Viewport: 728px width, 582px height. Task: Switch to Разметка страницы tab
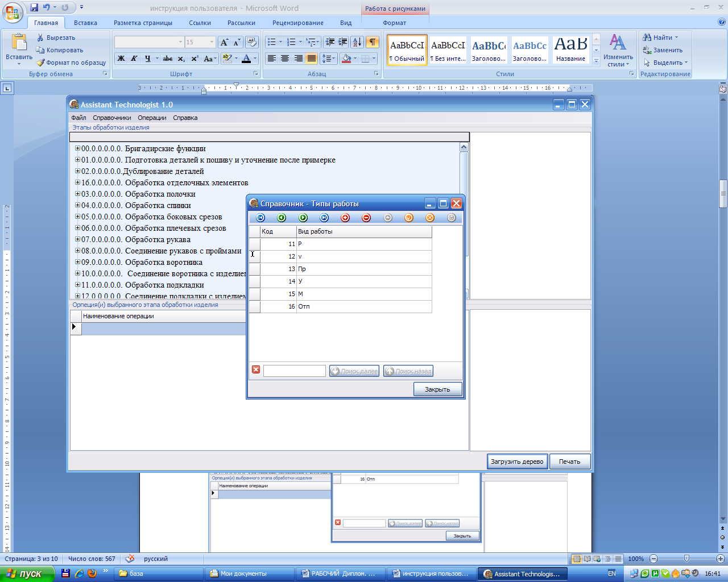point(143,23)
